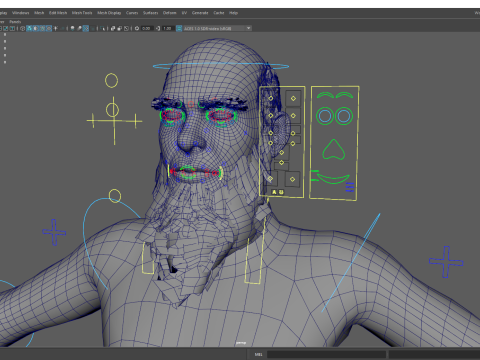This screenshot has height=360, width=480.
Task: Toggle X-Ray mode icon
Action: [x=113, y=28]
